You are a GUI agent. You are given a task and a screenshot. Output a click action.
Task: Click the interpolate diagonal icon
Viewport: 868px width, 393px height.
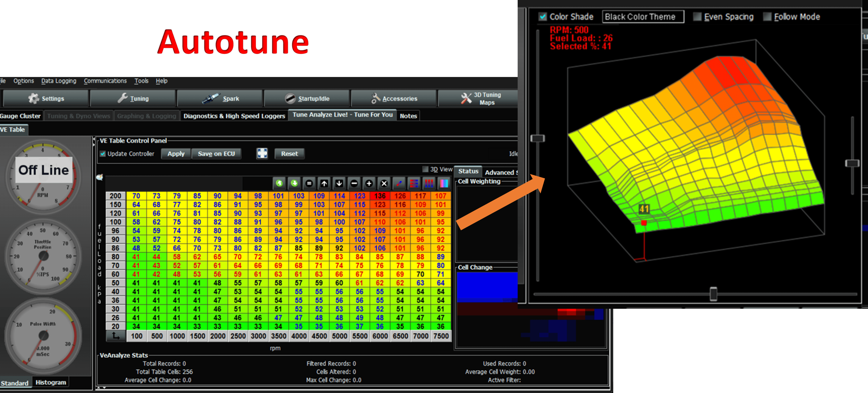click(x=399, y=183)
